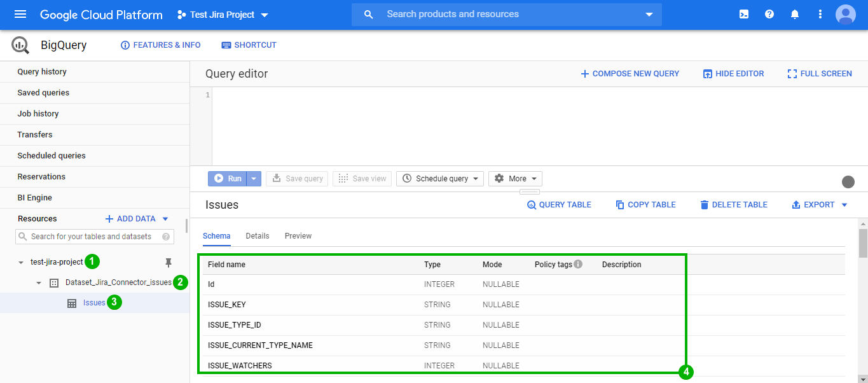Open the notifications bell
868x383 pixels.
pos(794,14)
